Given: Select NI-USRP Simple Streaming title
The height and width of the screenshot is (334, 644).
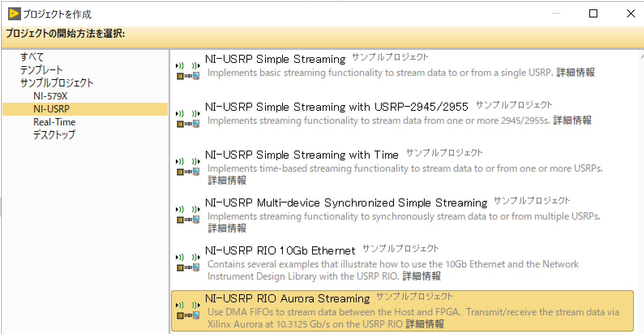Looking at the screenshot, I should point(276,59).
